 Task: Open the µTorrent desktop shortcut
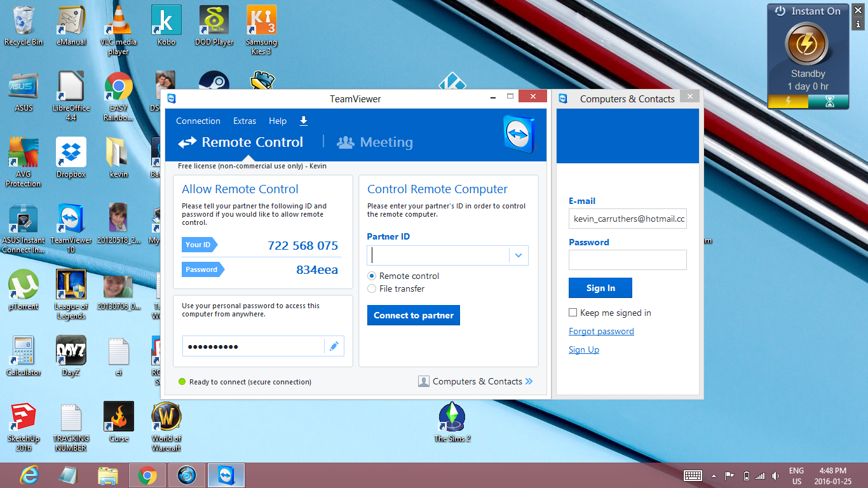[24, 290]
